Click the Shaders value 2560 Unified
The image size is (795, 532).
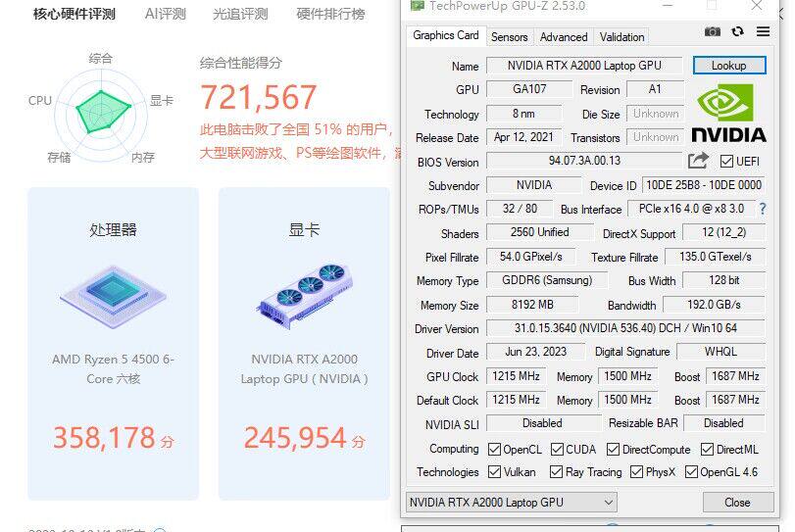[539, 232]
